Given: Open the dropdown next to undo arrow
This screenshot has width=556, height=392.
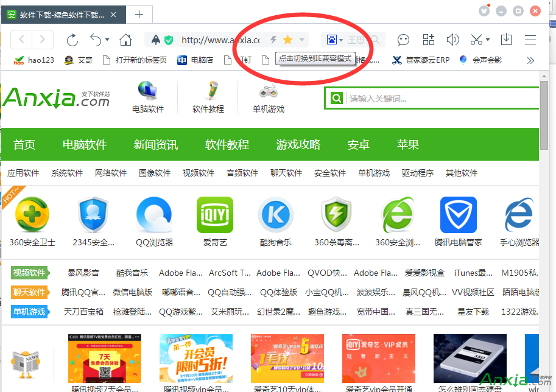Looking at the screenshot, I should (x=107, y=40).
